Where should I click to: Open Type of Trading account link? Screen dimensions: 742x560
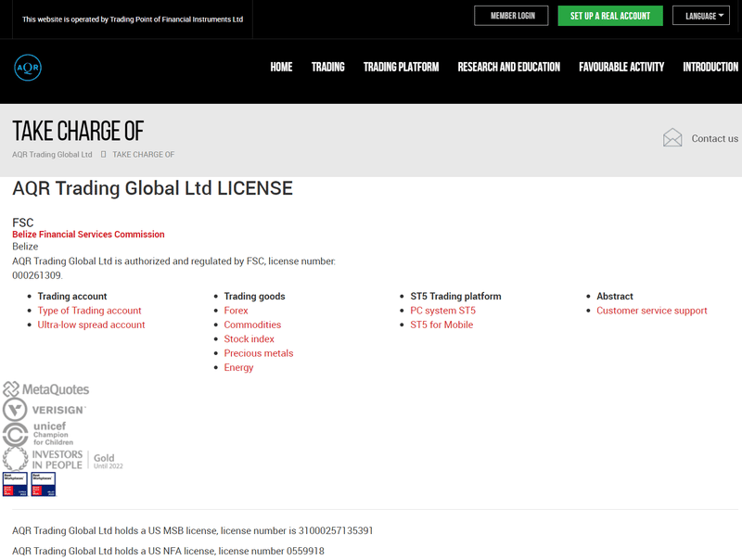89,311
